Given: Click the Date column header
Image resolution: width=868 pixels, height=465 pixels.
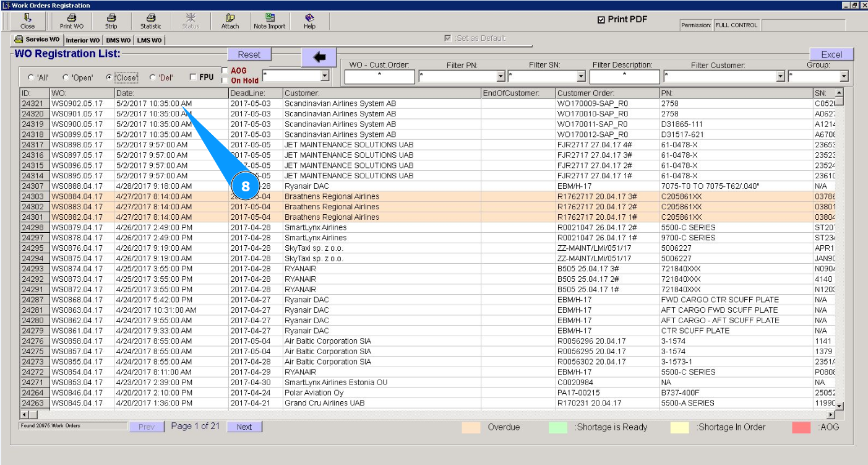Looking at the screenshot, I should 171,93.
